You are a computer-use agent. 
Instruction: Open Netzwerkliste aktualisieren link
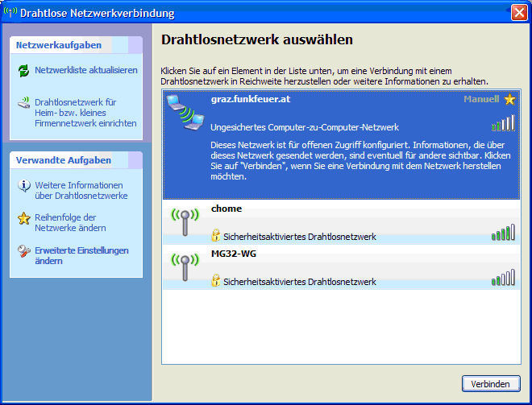pyautogui.click(x=85, y=71)
